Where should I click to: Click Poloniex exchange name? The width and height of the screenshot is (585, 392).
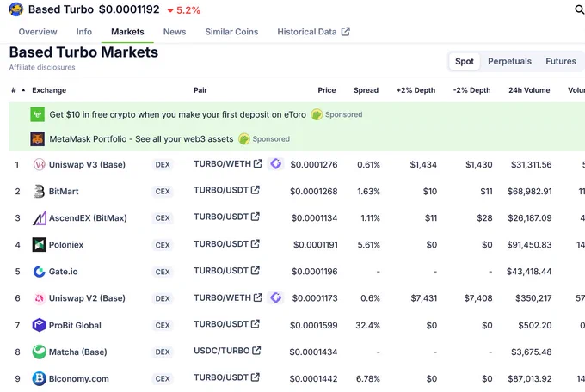pyautogui.click(x=66, y=245)
